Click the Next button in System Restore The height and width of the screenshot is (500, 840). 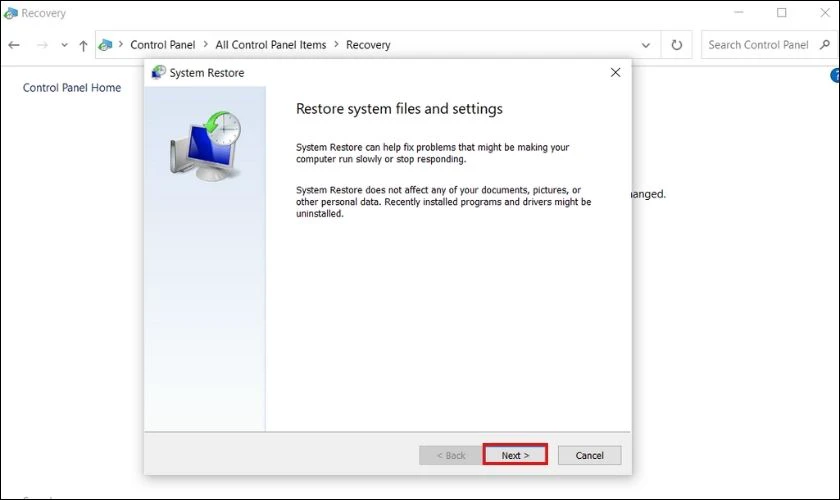click(x=515, y=455)
